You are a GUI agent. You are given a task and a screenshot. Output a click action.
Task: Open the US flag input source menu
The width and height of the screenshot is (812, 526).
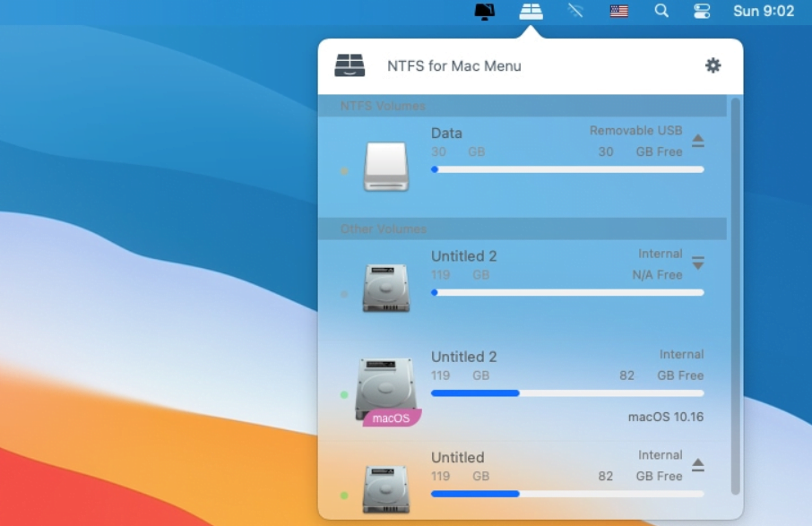tap(618, 11)
